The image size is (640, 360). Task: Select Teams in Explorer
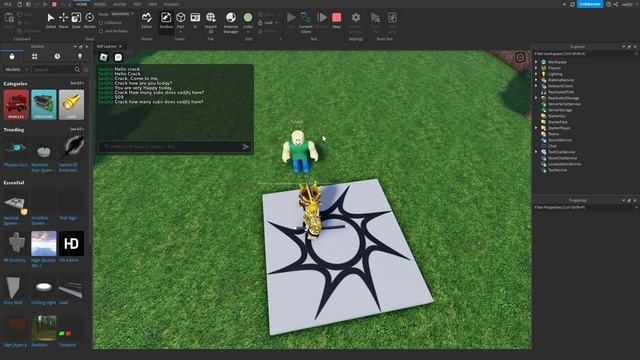553,134
